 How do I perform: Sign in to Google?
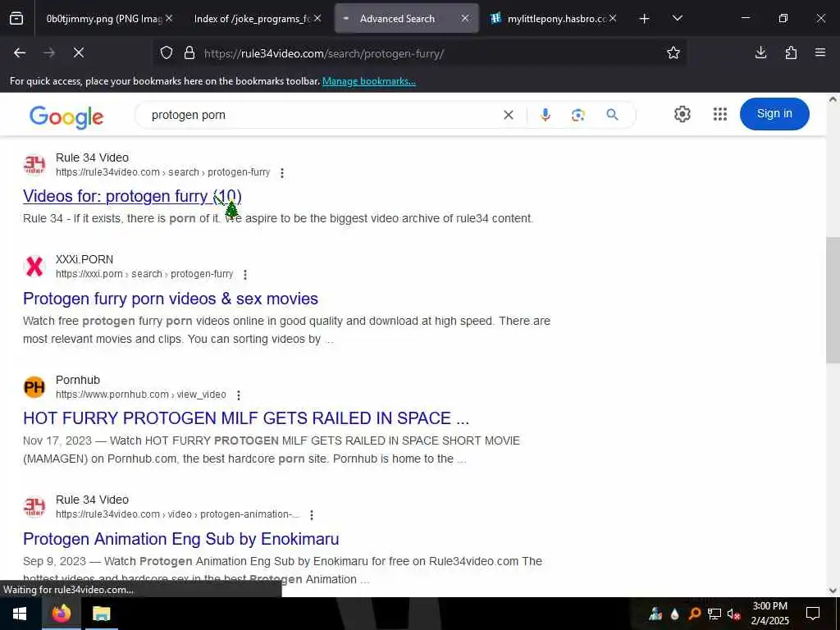click(x=774, y=114)
